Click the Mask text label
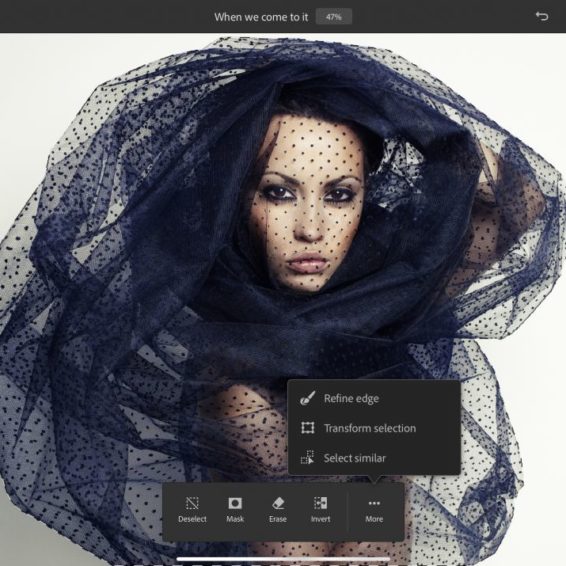Image resolution: width=566 pixels, height=566 pixels. click(235, 519)
